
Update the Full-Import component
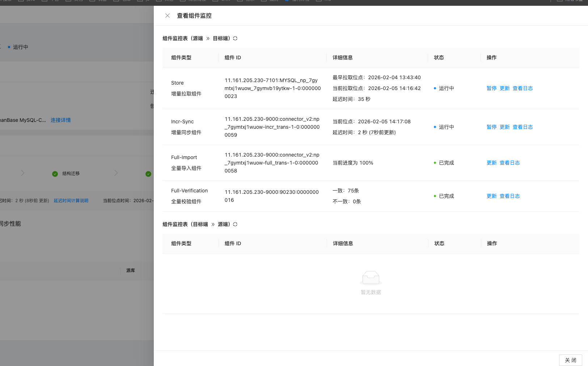[x=491, y=163]
